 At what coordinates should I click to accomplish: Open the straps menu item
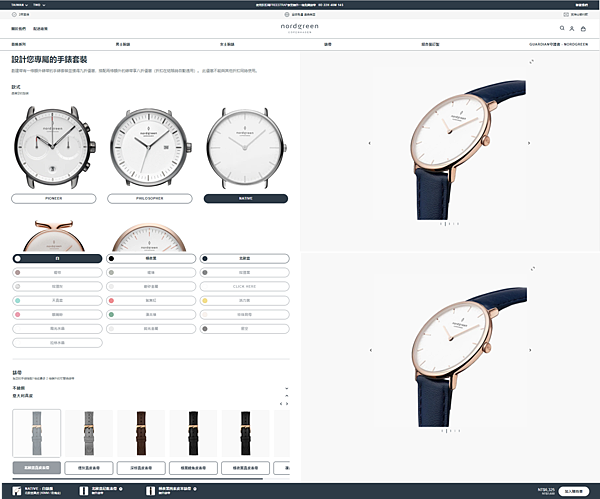point(328,44)
